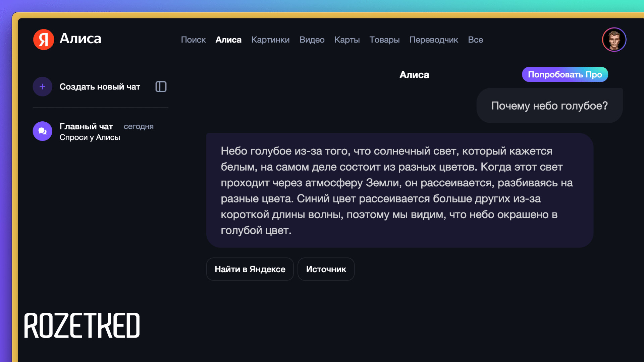Select the Алиса tab in navigation
Viewport: 644px width, 362px height.
pos(228,40)
